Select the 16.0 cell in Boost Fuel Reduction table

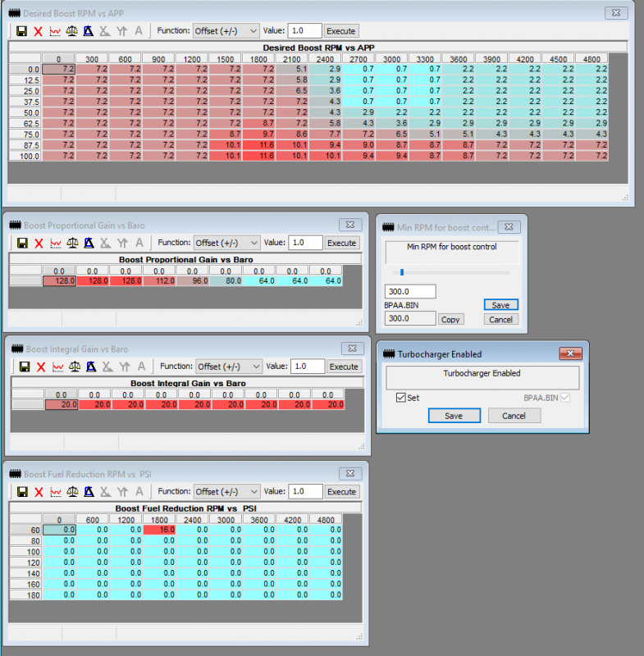(159, 531)
